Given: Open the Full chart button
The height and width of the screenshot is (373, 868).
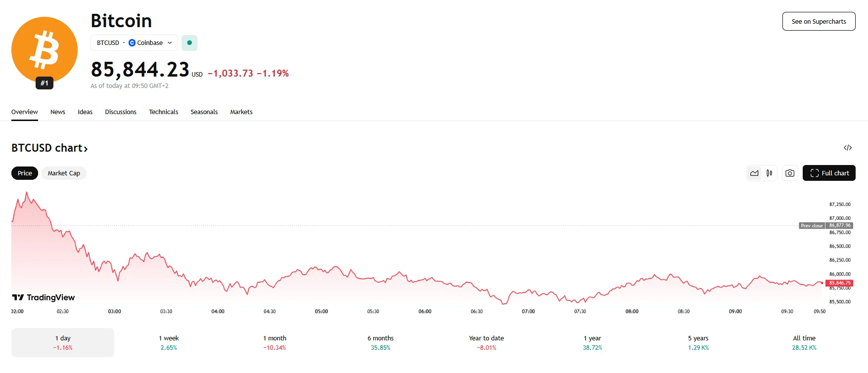Looking at the screenshot, I should pos(829,173).
